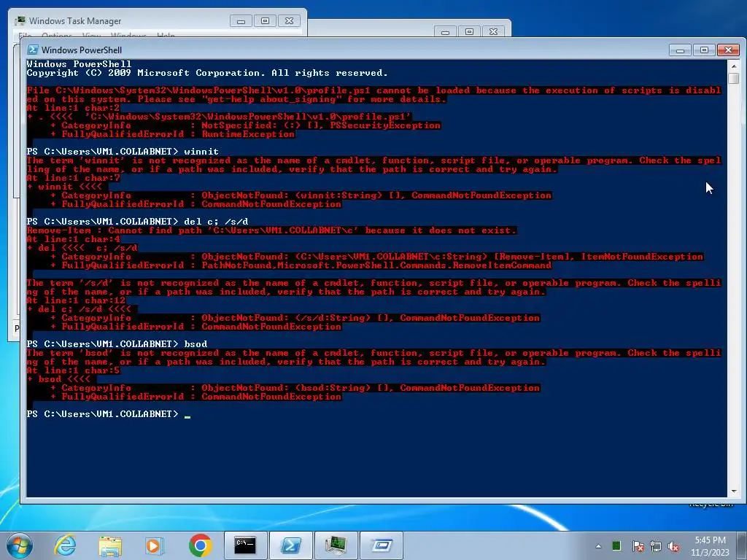The image size is (747, 560).
Task: Click the Windows Task Manager title text
Action: coord(75,21)
